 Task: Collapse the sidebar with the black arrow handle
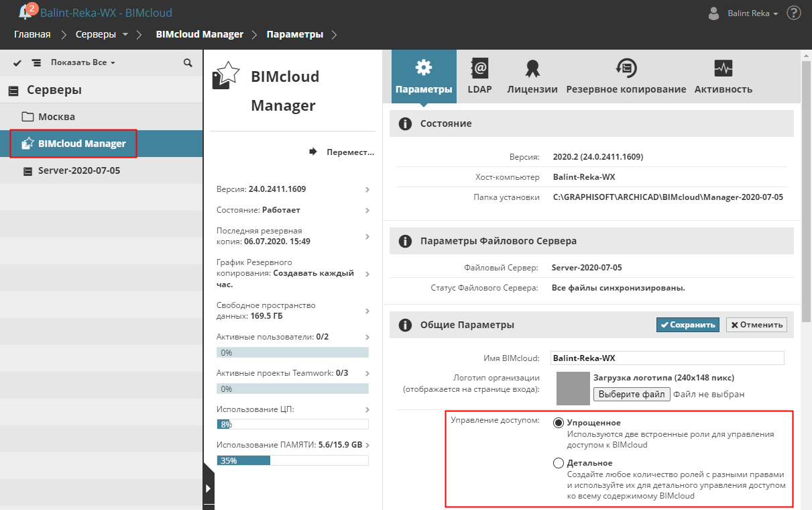click(x=209, y=488)
